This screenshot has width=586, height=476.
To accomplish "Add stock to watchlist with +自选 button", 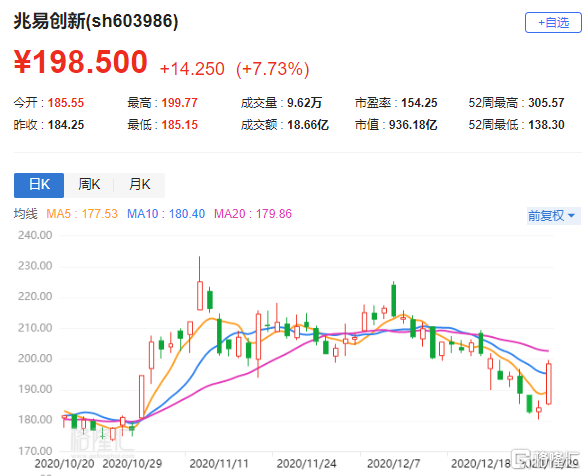I will pyautogui.click(x=553, y=22).
